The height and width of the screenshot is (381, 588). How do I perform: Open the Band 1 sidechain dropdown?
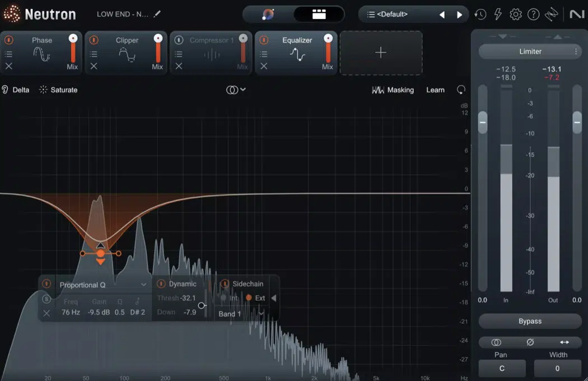point(240,314)
